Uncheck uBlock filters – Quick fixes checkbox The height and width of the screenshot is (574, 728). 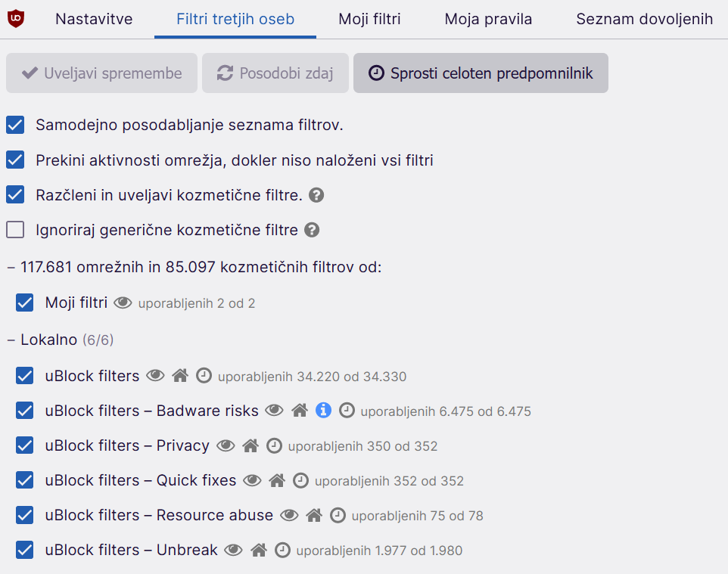tap(25, 480)
